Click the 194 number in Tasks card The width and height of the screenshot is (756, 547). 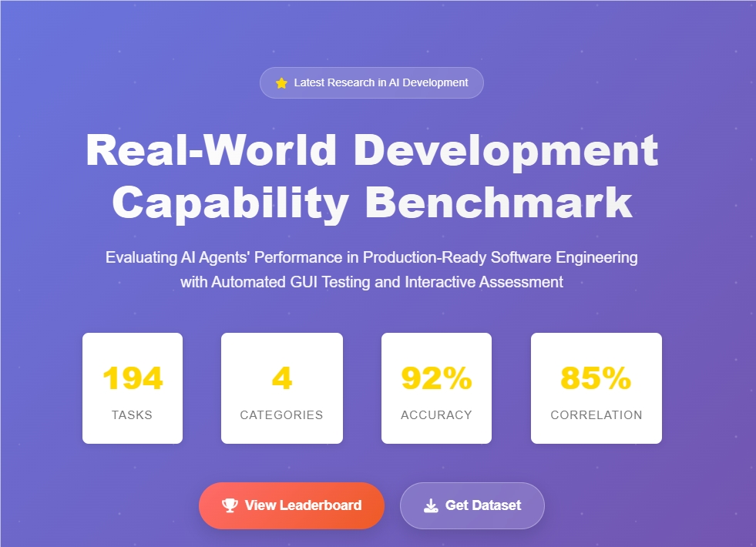(x=133, y=378)
